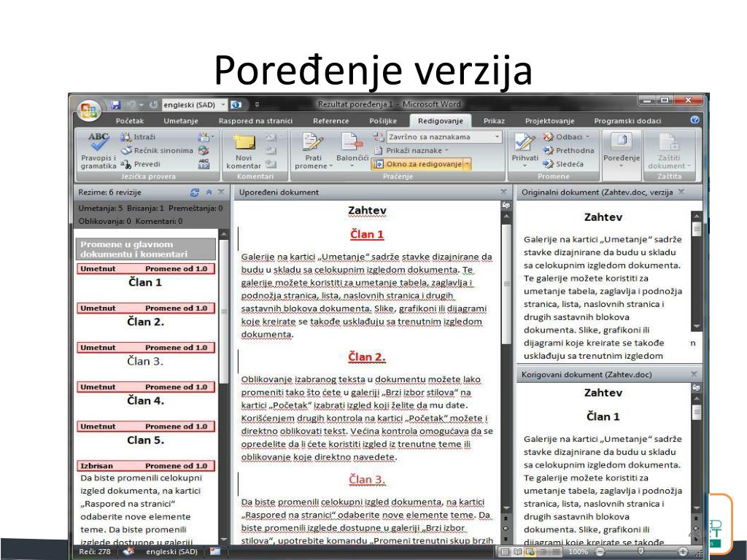Open the Customize Quick Access Toolbar arrow
The image size is (747, 560).
point(257,104)
